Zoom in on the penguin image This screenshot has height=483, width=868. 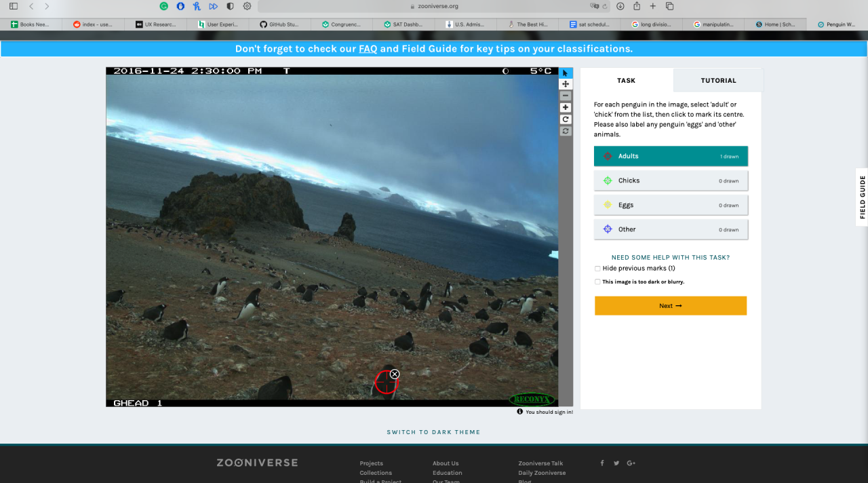tap(566, 107)
